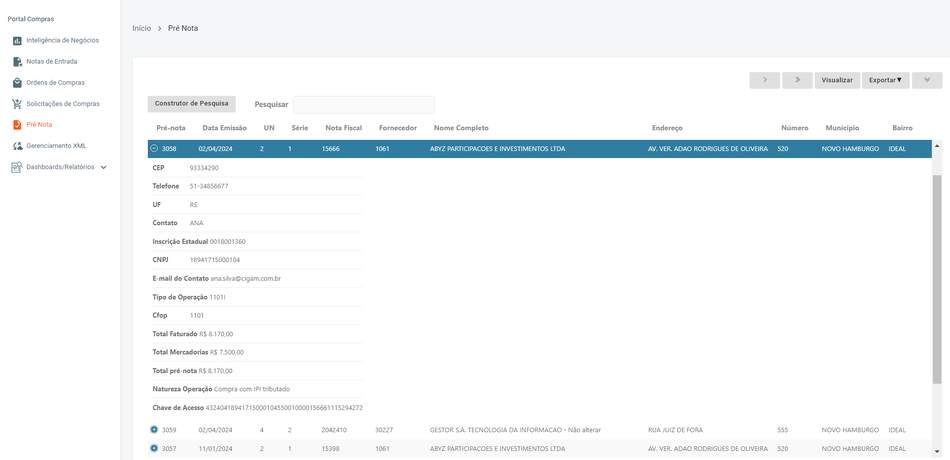
Task: Click table scrollbar up arrow
Action: tap(938, 146)
